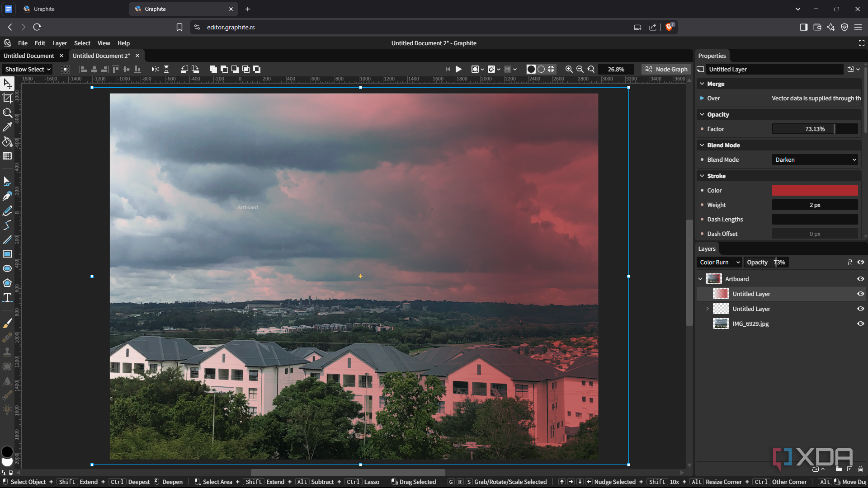
Task: Switch to pixel preview view mode
Action: click(x=551, y=69)
